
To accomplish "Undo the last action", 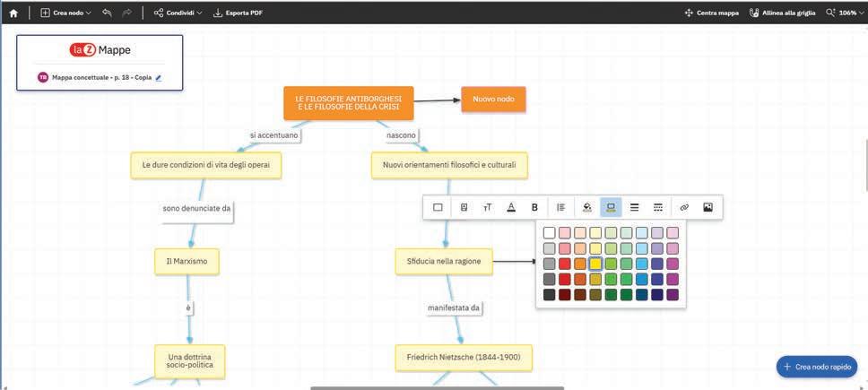I will (108, 13).
